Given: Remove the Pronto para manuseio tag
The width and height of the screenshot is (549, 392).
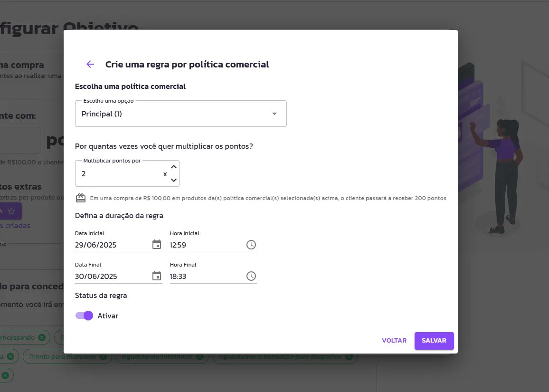Looking at the screenshot, I should tap(103, 357).
